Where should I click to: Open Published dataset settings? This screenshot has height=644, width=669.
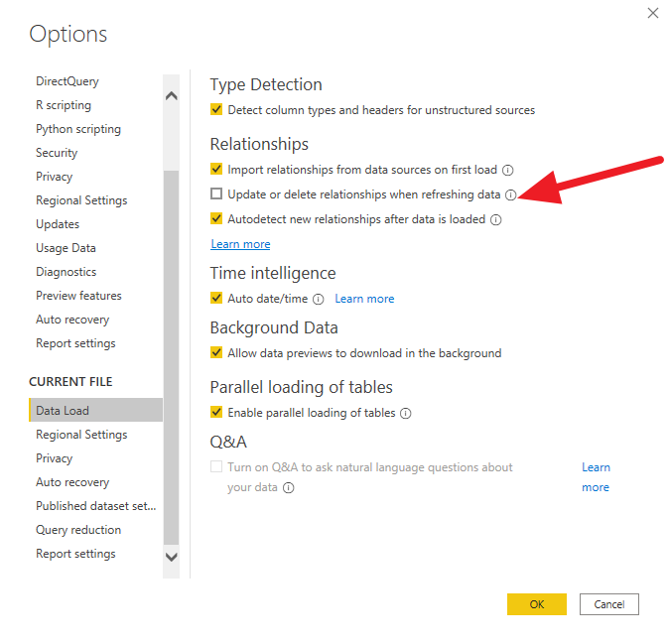click(x=96, y=506)
